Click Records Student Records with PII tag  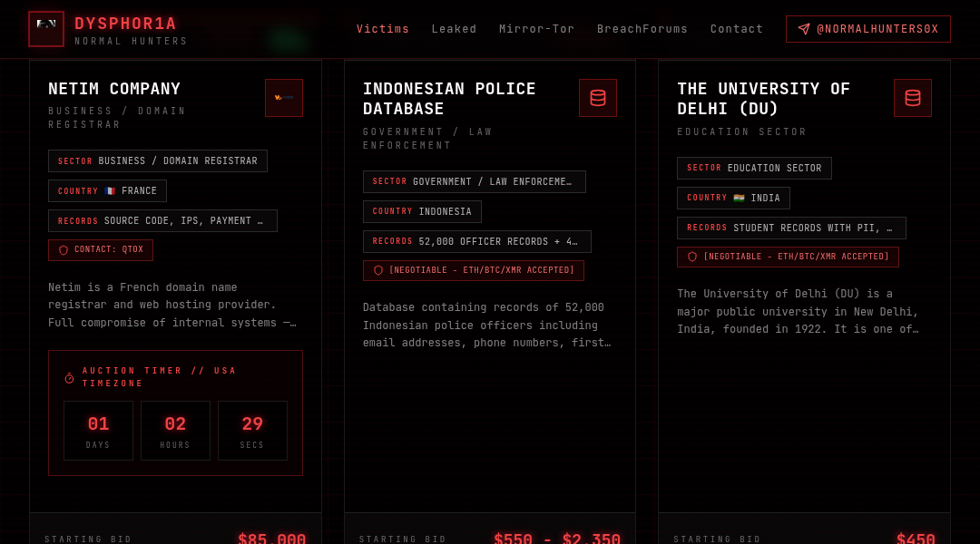point(791,228)
